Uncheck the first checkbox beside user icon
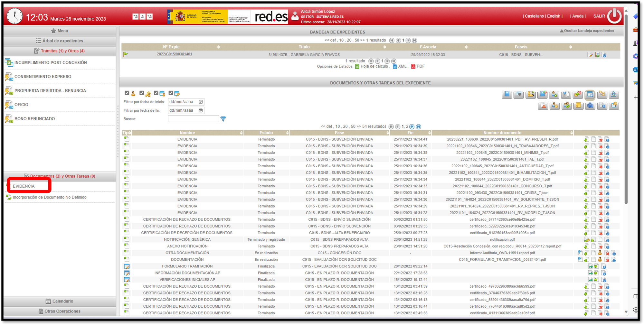This screenshot has width=644, height=325. point(127,93)
